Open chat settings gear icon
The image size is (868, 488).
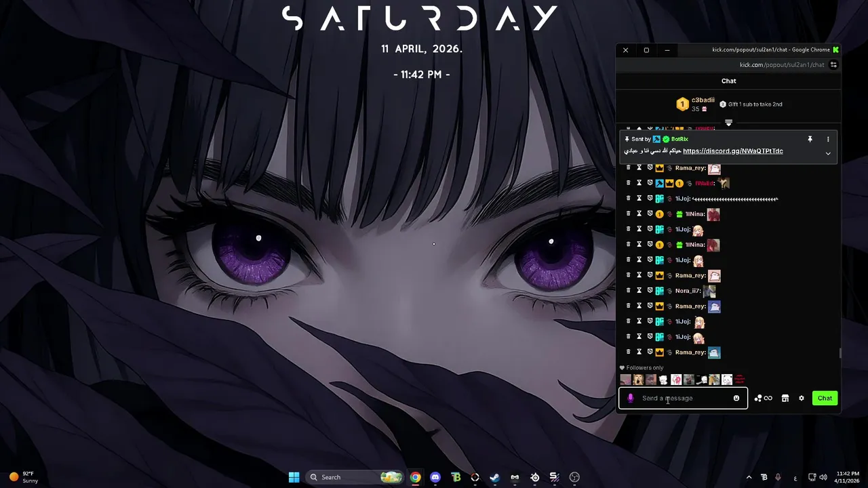[802, 399]
